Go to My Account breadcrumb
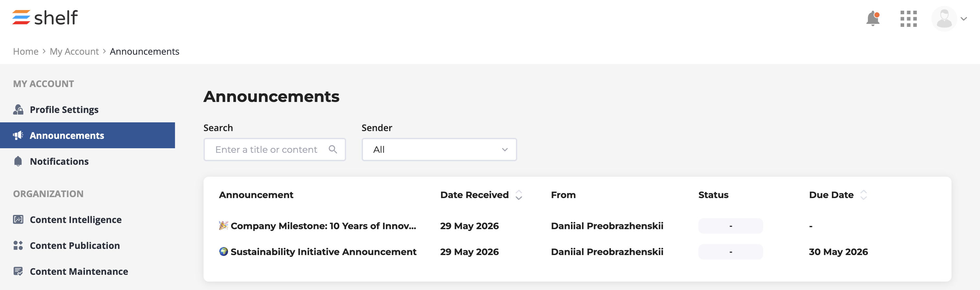The height and width of the screenshot is (290, 980). point(74,51)
